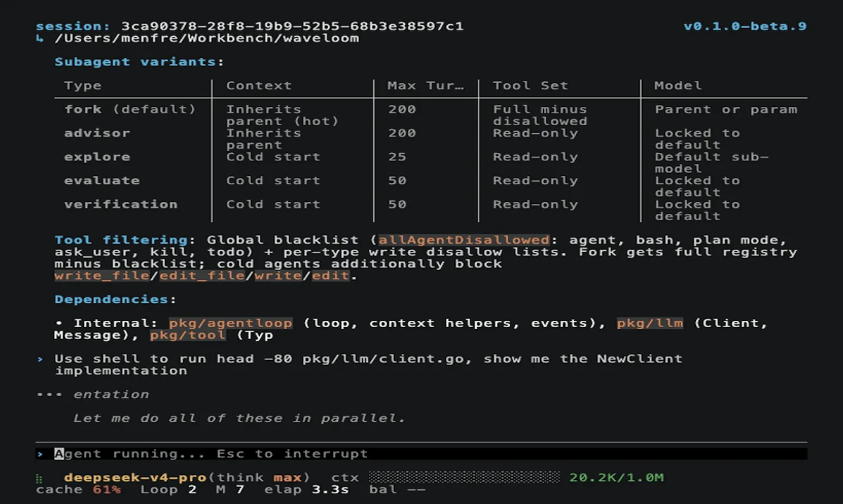Focus the 'Agent running... Esc to interrupt' input

pos(421,453)
